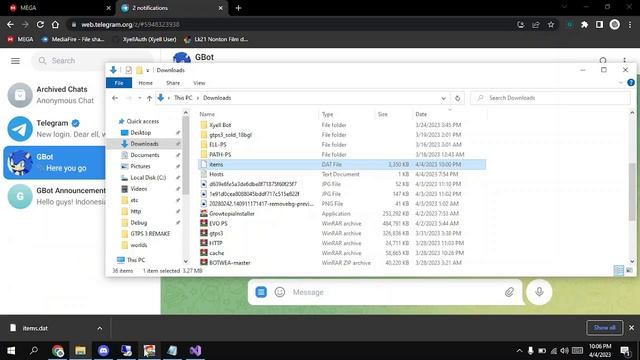Switch to the MEGA tab
This screenshot has height=360, width=640.
(x=57, y=8)
